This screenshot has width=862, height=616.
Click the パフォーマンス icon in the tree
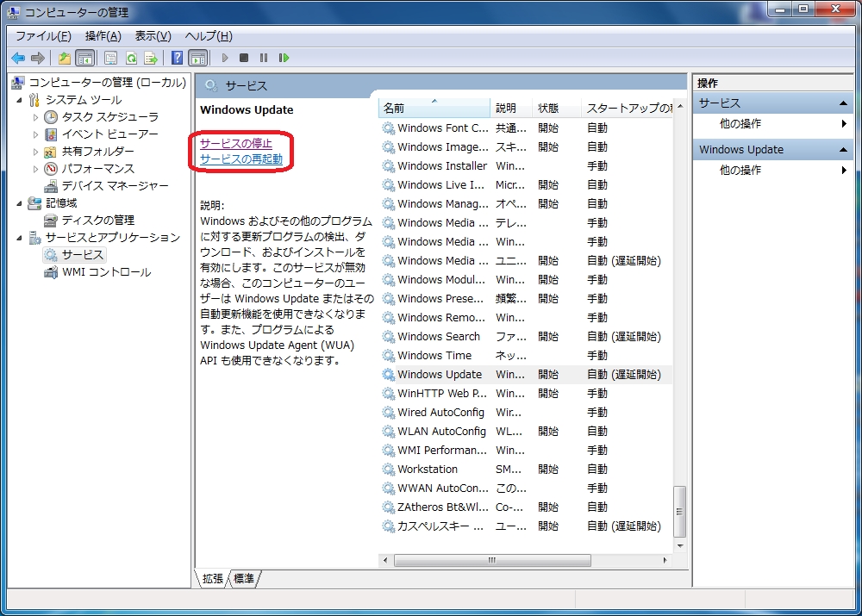(51, 169)
